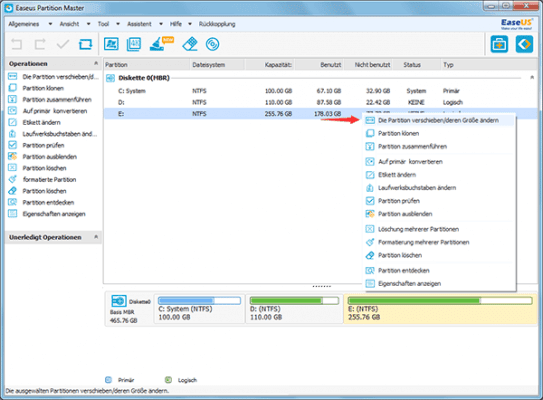The height and width of the screenshot is (400, 543).
Task: Choose Löschung mehrerer Partitionen in context menu
Action: coord(439,229)
